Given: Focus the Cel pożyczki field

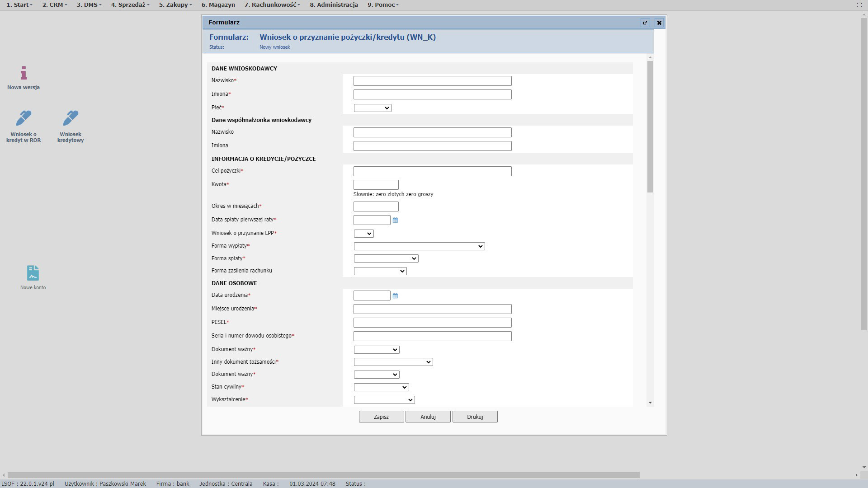Looking at the screenshot, I should [x=433, y=171].
